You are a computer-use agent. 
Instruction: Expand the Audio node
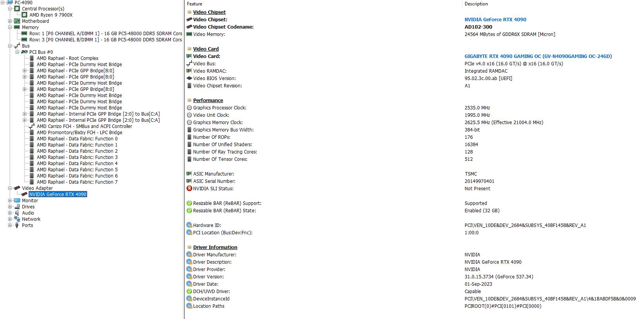10,213
